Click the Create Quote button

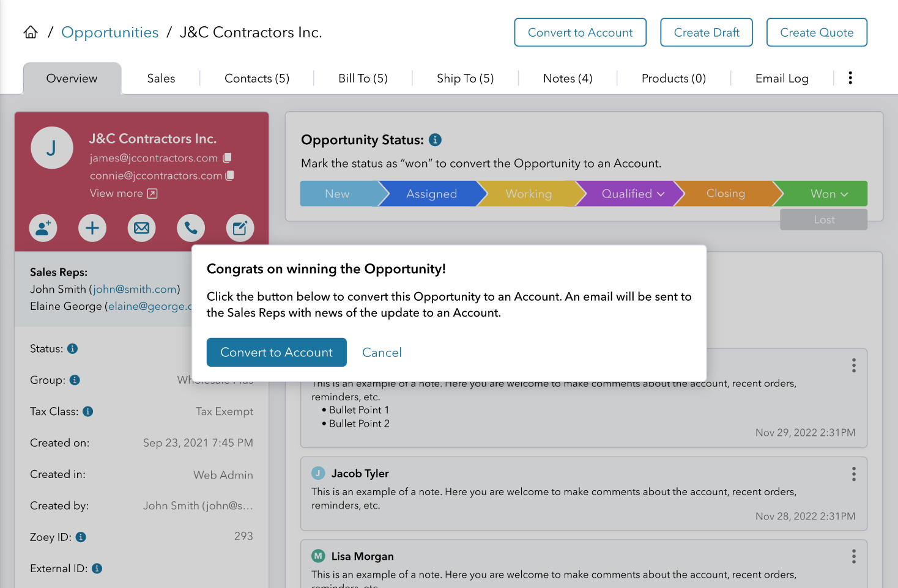[x=817, y=32]
